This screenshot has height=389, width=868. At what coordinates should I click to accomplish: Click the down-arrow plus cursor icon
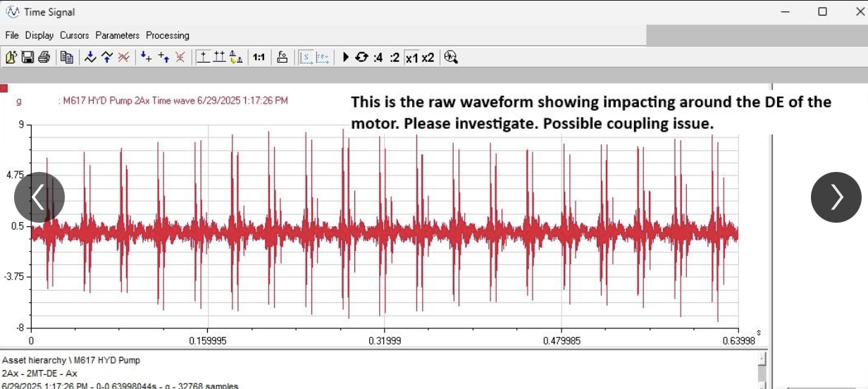pyautogui.click(x=146, y=57)
